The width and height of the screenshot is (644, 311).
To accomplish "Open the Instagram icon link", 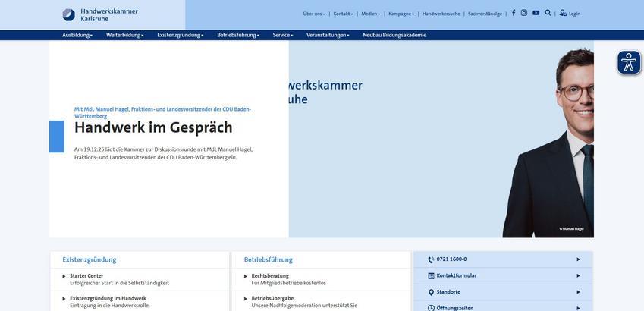I will (x=524, y=13).
